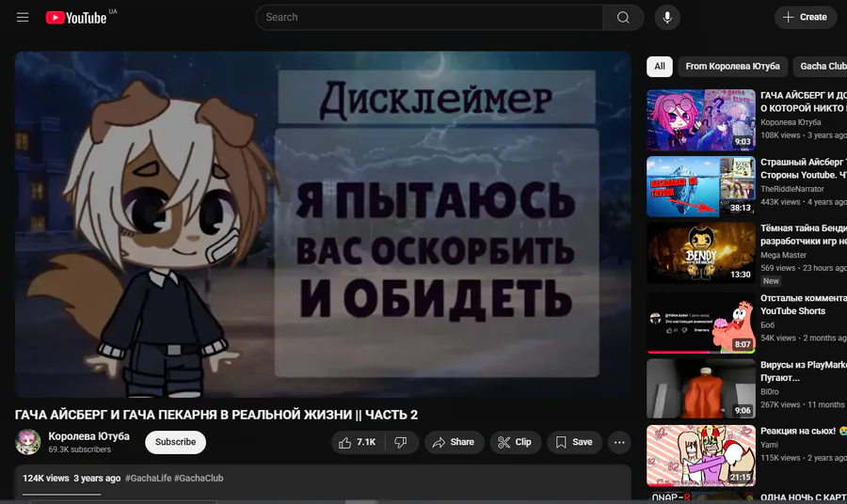Image resolution: width=847 pixels, height=504 pixels.
Task: Open 9:03 ГАЧА АЙСБЕРГ thumbnail
Action: (x=701, y=119)
